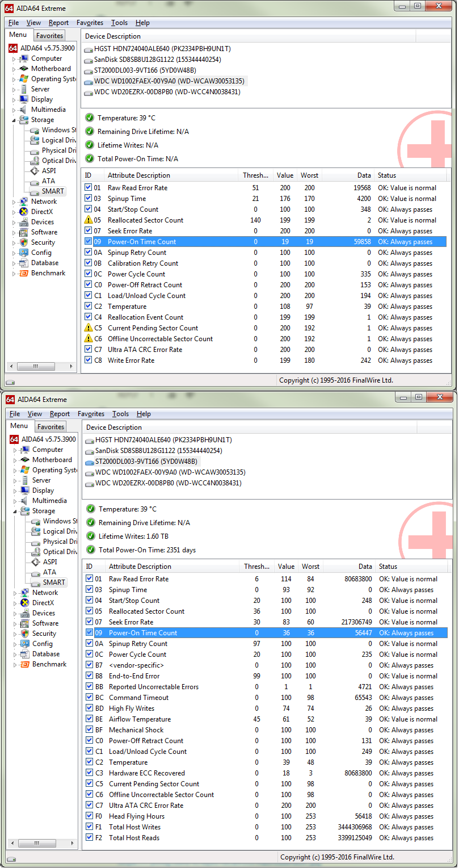The width and height of the screenshot is (459, 868).
Task: Click Config icon in bottom window tree
Action: pyautogui.click(x=25, y=644)
